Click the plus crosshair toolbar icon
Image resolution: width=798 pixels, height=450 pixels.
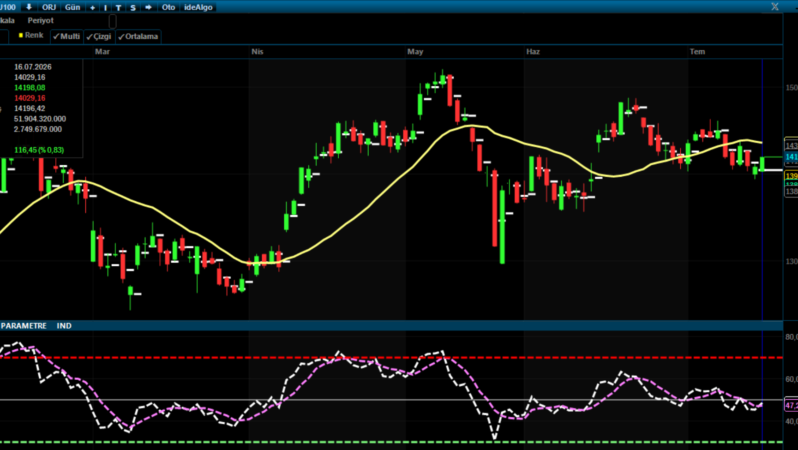pos(93,8)
